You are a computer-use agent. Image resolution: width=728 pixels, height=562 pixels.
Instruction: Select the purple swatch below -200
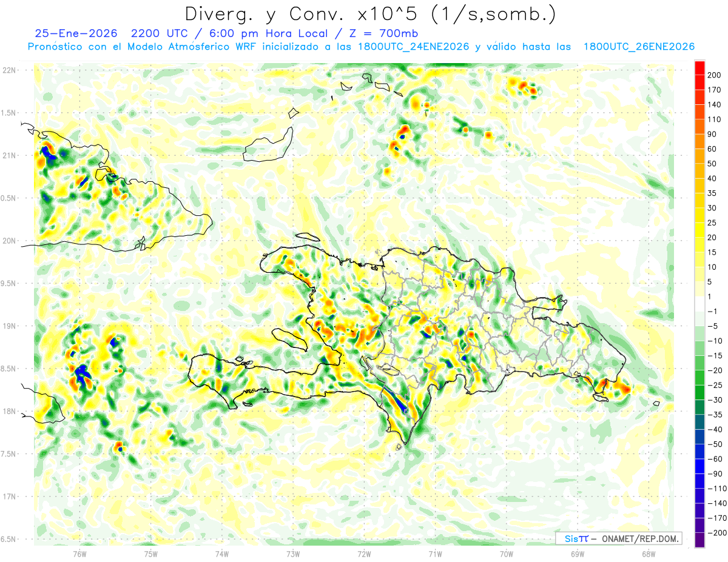tap(699, 540)
